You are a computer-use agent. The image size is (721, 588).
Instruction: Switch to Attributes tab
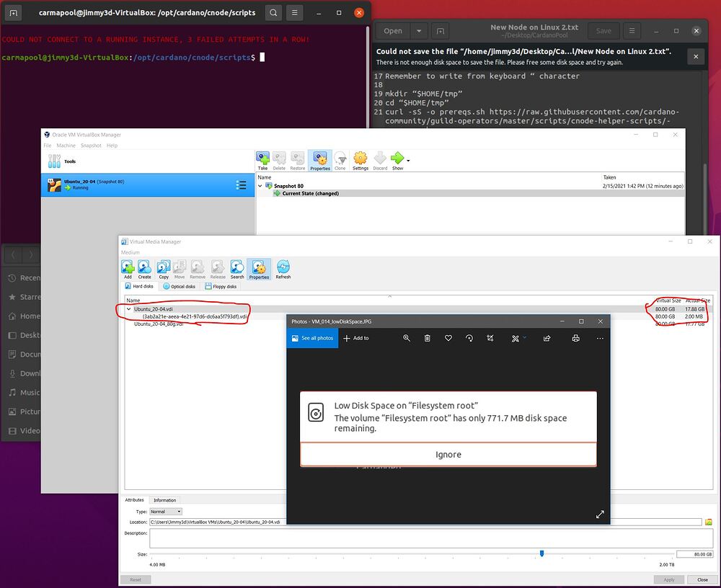click(134, 500)
